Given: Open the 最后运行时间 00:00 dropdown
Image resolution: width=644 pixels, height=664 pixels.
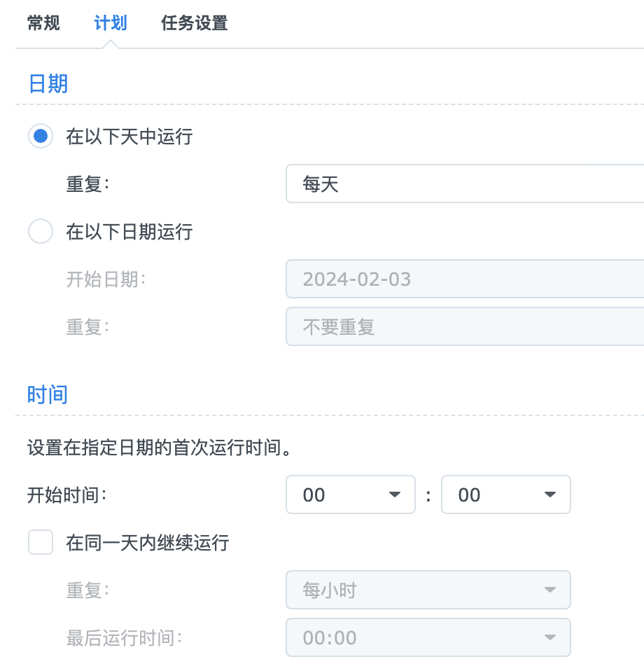Looking at the screenshot, I should (x=428, y=637).
